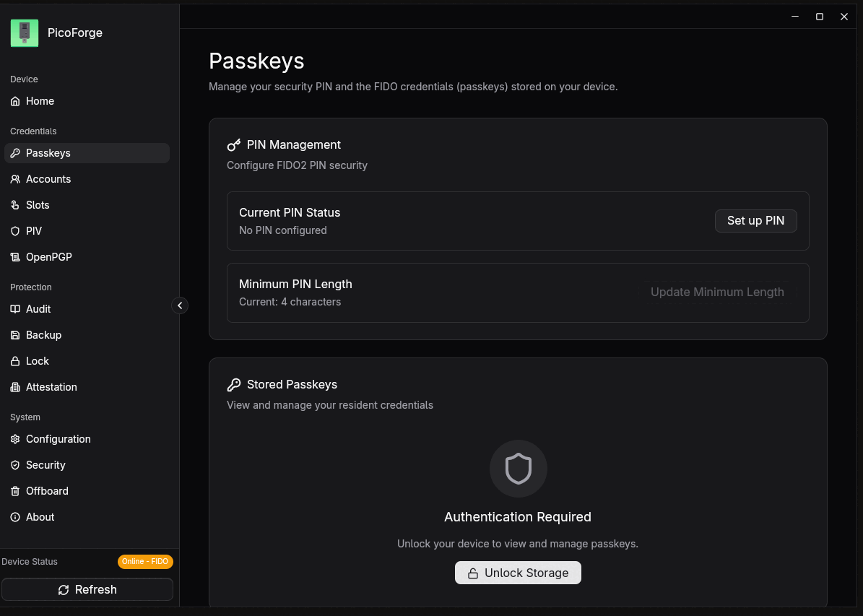Click the Update Minimum Length button
This screenshot has height=616, width=863.
[717, 292]
